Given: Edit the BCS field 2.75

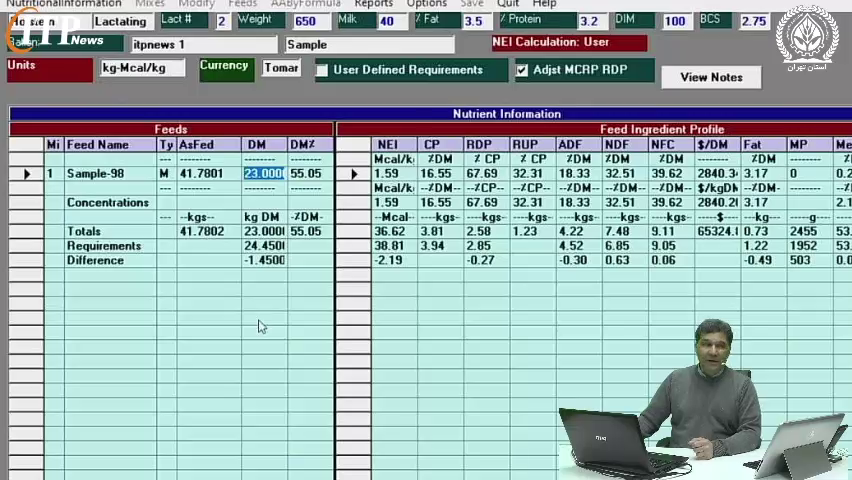Looking at the screenshot, I should pyautogui.click(x=755, y=22).
